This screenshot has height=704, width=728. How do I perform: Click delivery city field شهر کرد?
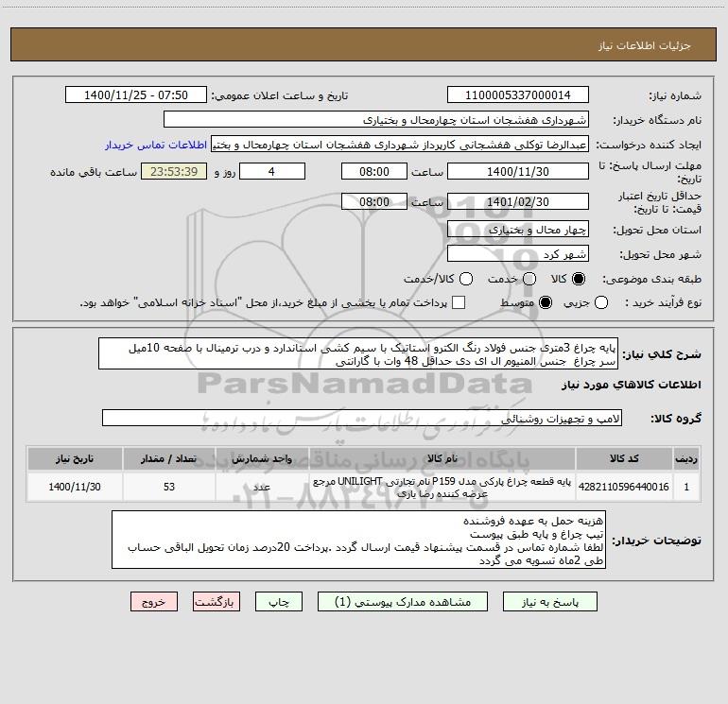click(518, 253)
